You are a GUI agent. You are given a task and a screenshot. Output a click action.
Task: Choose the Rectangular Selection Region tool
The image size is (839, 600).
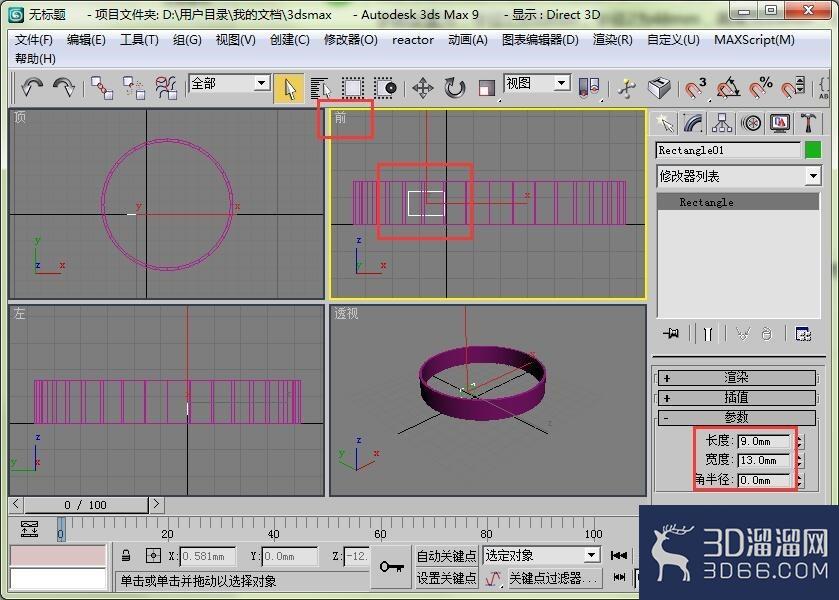353,88
